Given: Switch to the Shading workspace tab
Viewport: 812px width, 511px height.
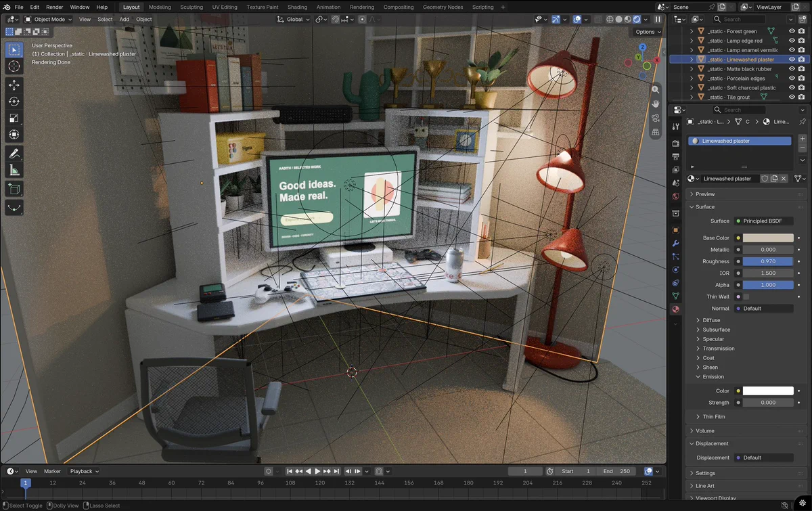Looking at the screenshot, I should tap(297, 7).
